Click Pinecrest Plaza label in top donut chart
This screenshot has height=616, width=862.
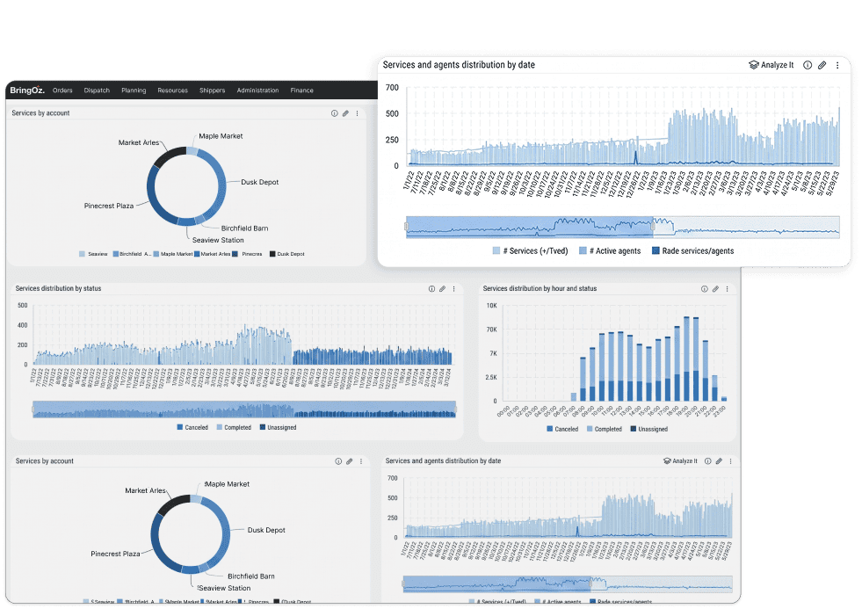point(109,206)
